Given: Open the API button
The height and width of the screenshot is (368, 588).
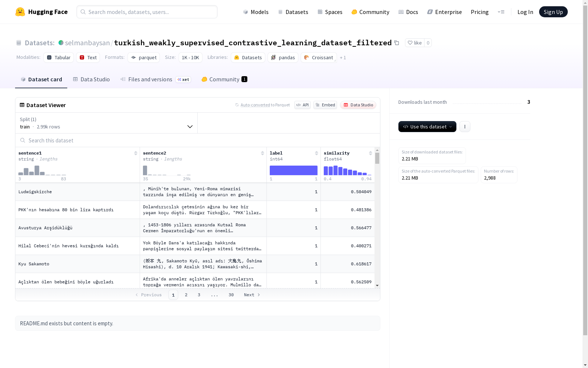Looking at the screenshot, I should 302,105.
